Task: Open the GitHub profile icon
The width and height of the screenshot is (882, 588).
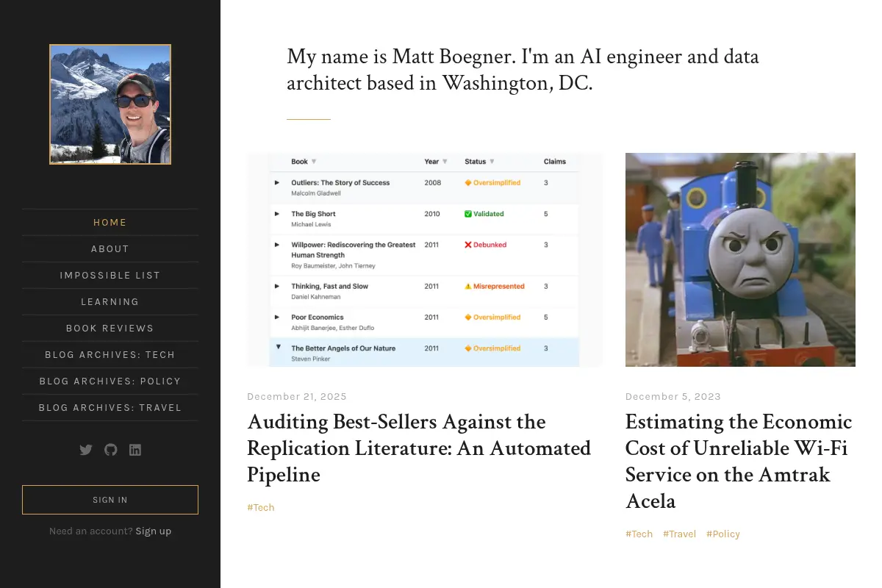Action: coord(110,450)
